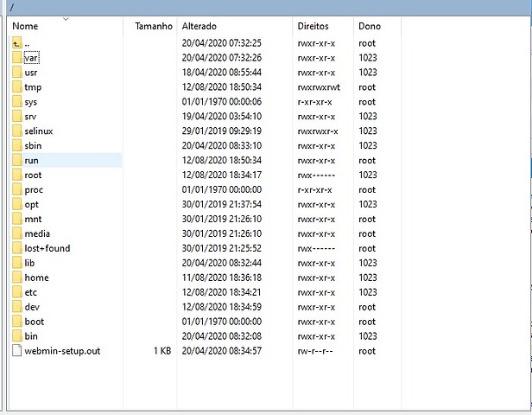Click the parent directory up-arrow folder icon
The image size is (532, 415).
pyautogui.click(x=16, y=43)
